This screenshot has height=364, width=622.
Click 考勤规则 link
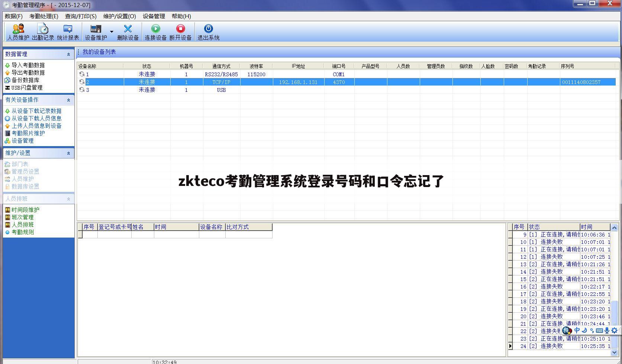click(22, 232)
